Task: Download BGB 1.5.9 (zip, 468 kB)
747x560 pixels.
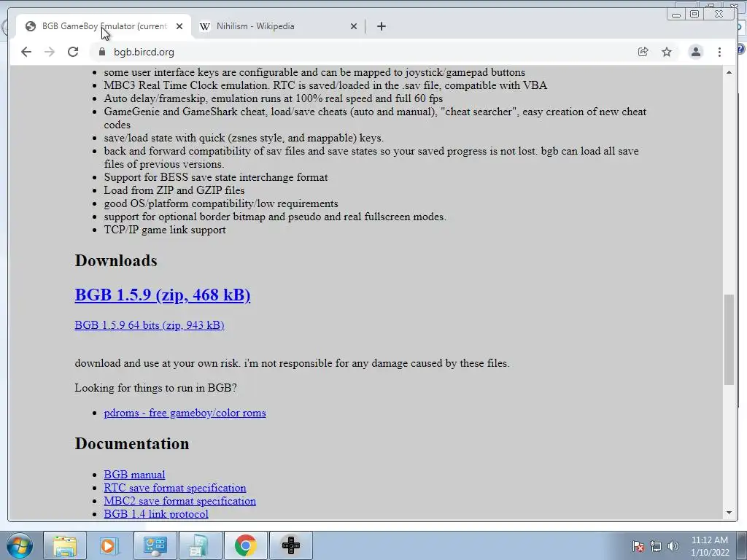Action: pos(163,295)
